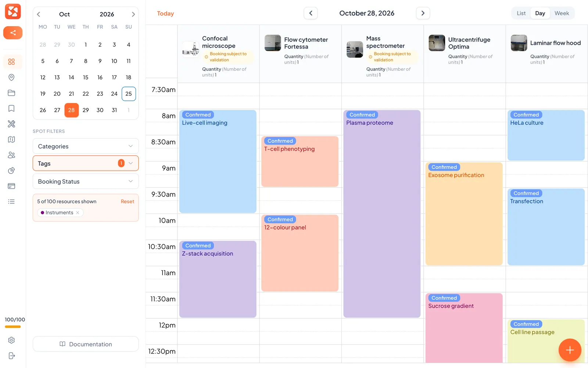Open the bookmark icon in sidebar
The height and width of the screenshot is (368, 588).
[11, 108]
